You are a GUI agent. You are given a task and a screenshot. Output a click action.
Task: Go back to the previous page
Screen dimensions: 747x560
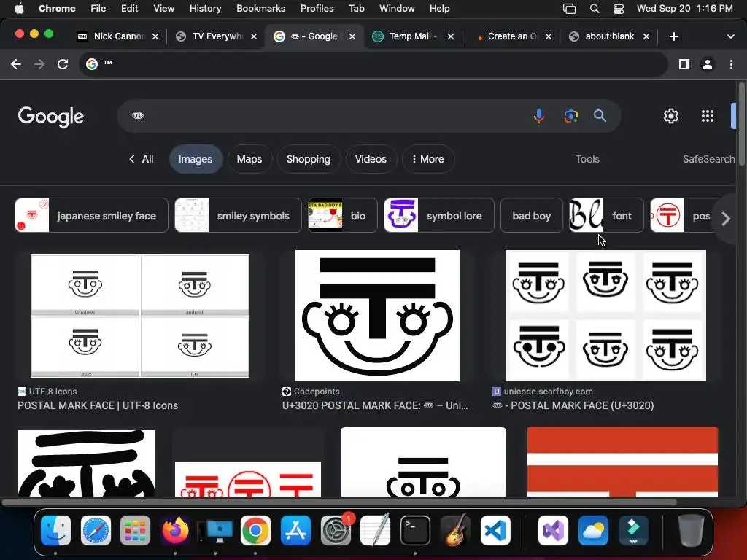(x=16, y=64)
